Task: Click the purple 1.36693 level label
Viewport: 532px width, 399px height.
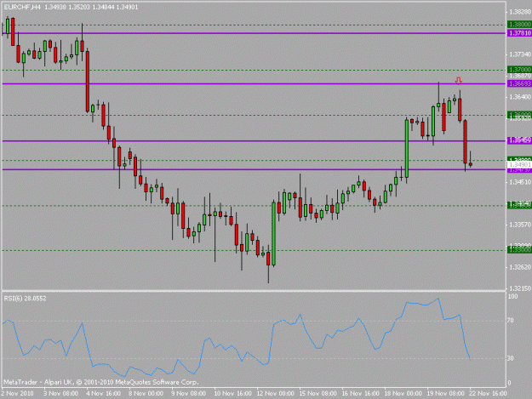Action: (519, 83)
